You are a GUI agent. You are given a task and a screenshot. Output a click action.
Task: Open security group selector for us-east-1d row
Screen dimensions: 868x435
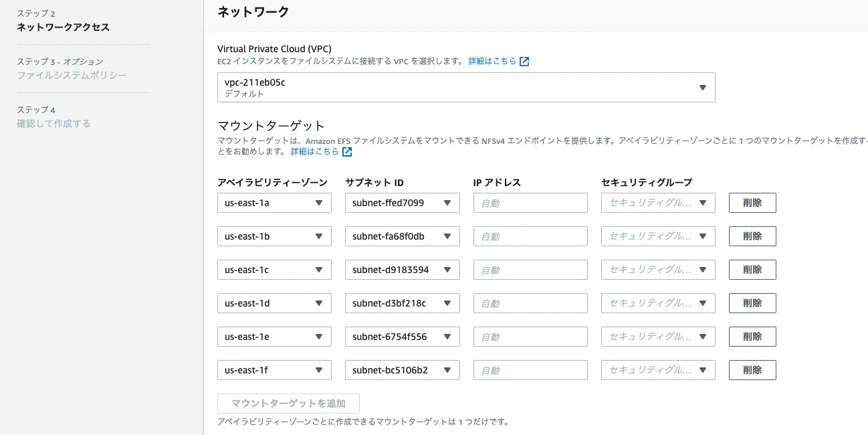(658, 303)
